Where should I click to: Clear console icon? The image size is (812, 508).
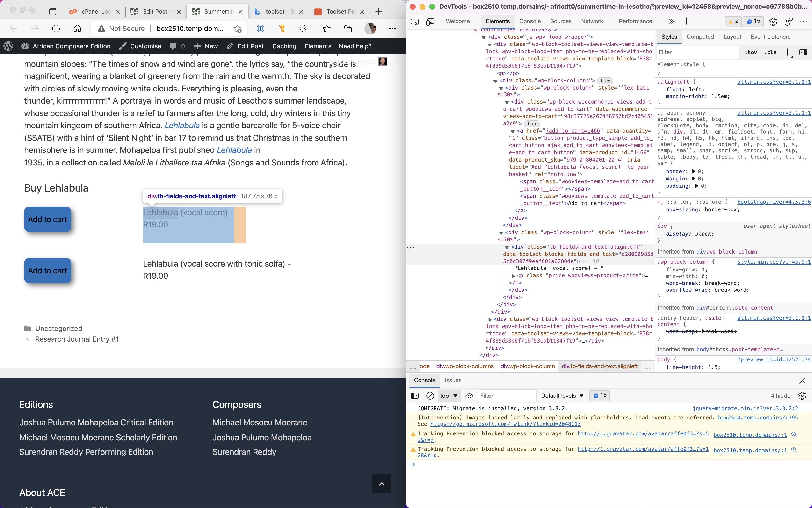pos(430,396)
